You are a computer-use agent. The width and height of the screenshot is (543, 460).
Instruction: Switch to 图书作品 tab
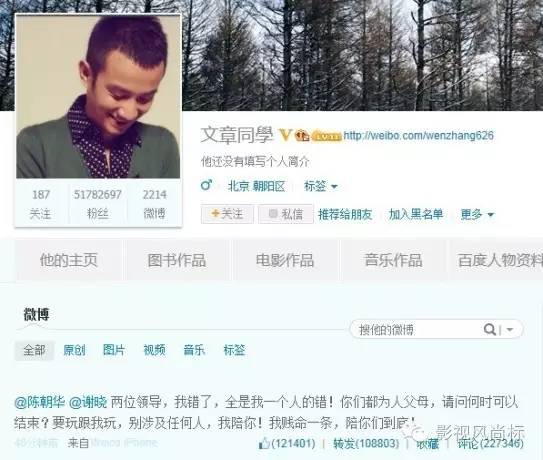click(177, 260)
